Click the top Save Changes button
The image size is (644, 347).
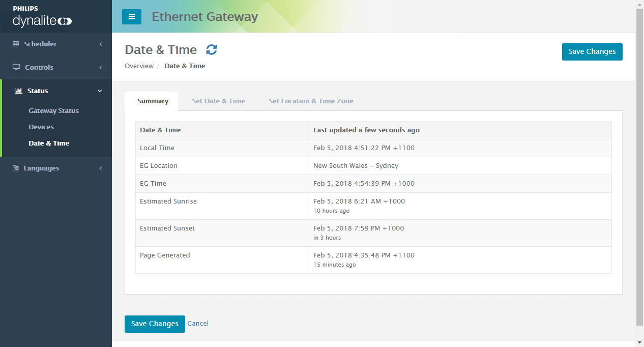(x=592, y=51)
